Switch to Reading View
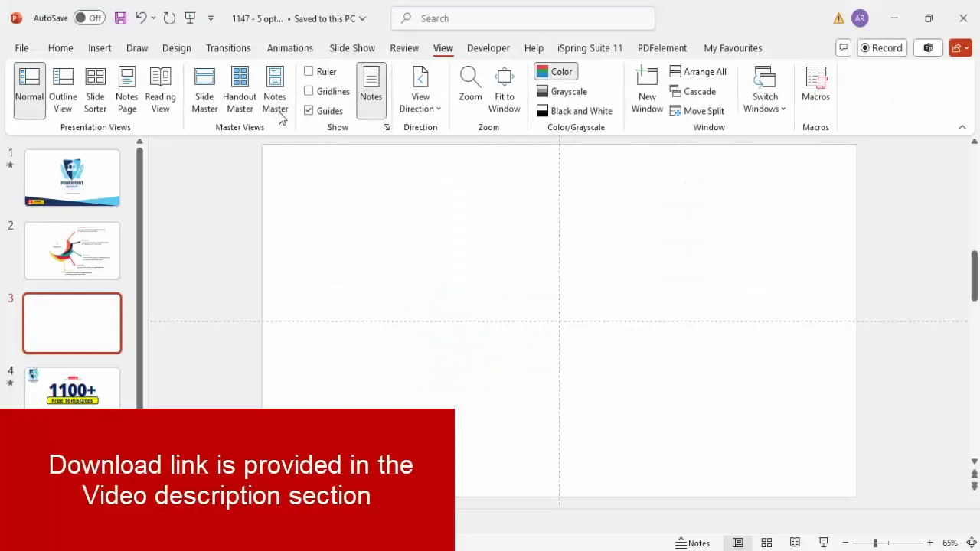 point(160,90)
